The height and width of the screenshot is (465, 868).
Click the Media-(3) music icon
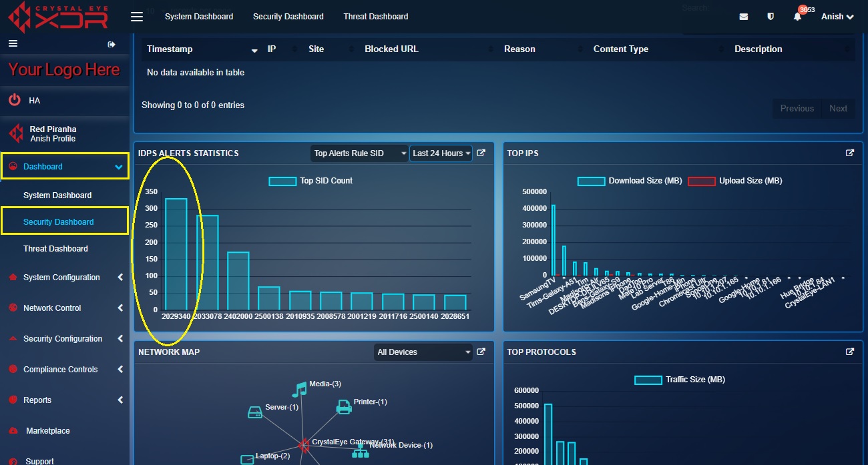299,390
